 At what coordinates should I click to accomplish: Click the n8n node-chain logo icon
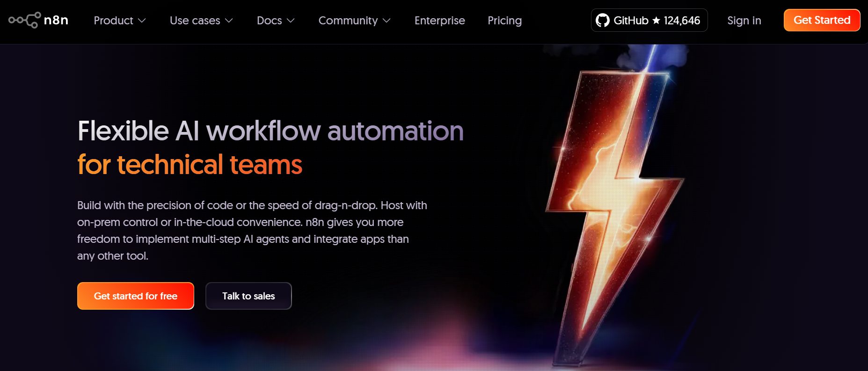25,20
